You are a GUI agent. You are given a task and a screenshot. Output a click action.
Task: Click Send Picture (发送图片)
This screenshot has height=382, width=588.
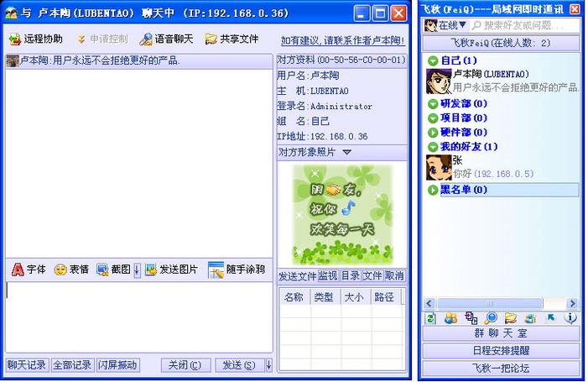pos(171,269)
